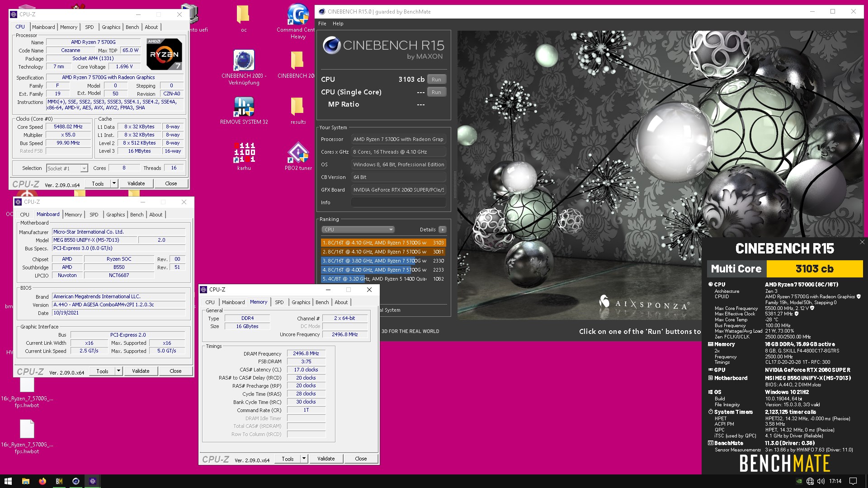Open the Help menu in Cinebench
868x488 pixels.
click(x=338, y=23)
